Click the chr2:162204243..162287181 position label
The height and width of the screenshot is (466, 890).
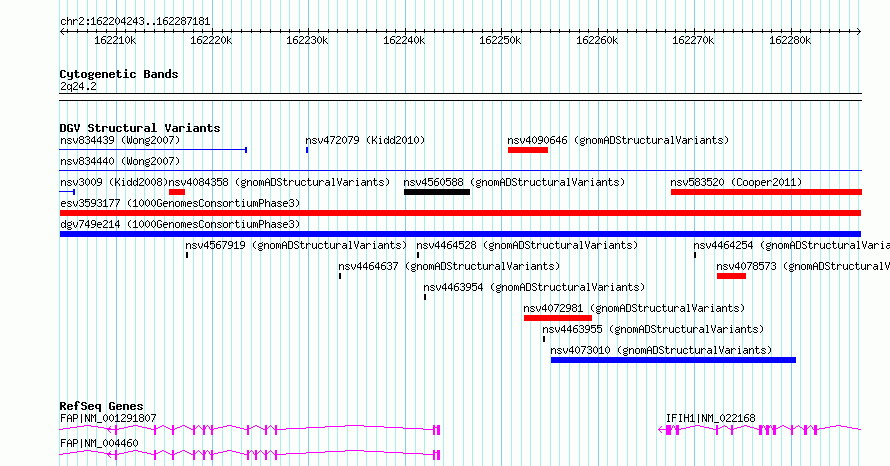[x=135, y=22]
